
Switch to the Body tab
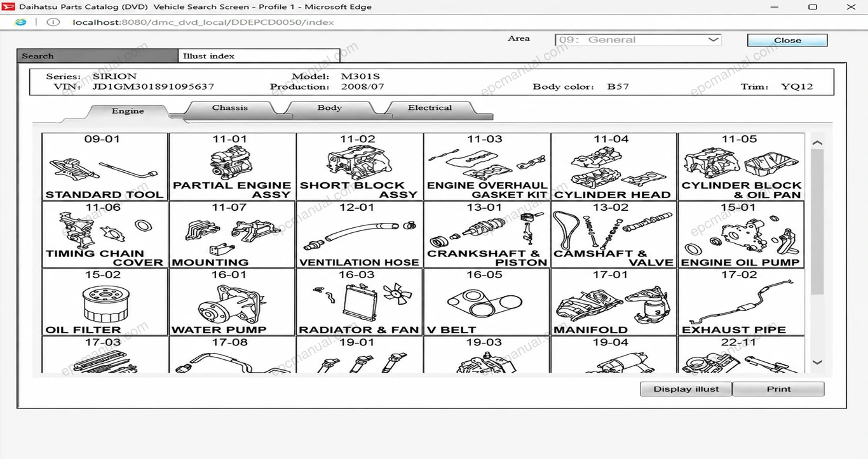330,108
